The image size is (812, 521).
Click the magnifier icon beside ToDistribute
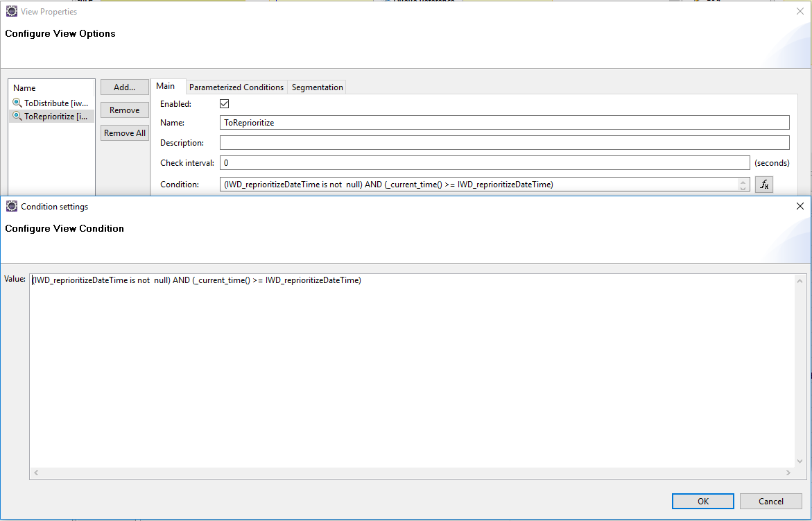pyautogui.click(x=16, y=103)
